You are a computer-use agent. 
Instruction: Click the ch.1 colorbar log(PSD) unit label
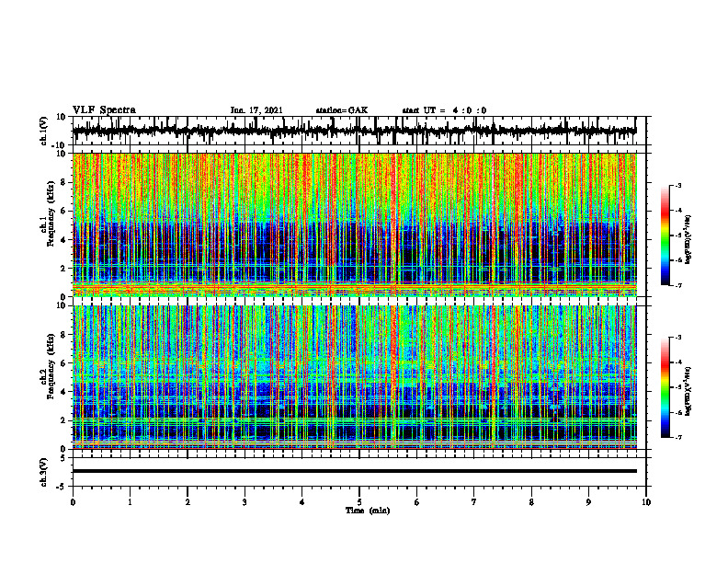pos(688,239)
